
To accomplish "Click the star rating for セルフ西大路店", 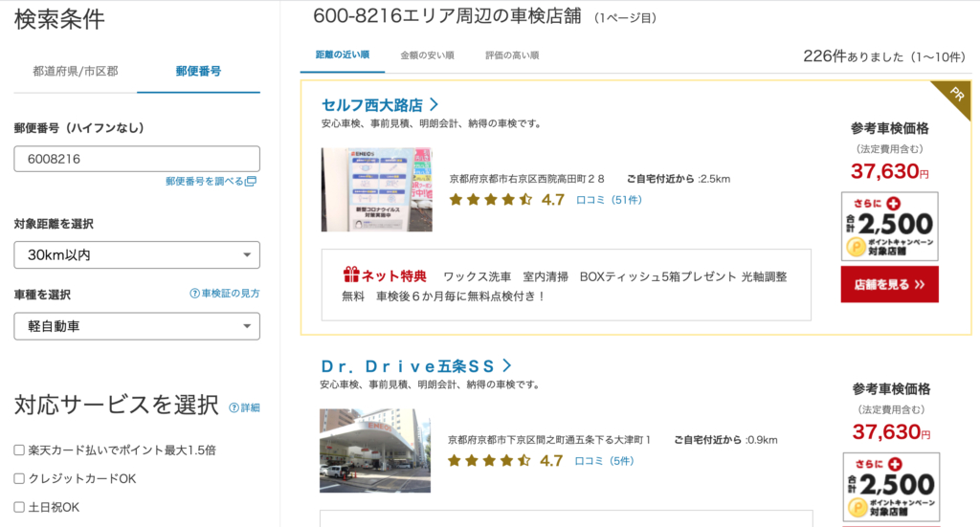I will pyautogui.click(x=490, y=200).
